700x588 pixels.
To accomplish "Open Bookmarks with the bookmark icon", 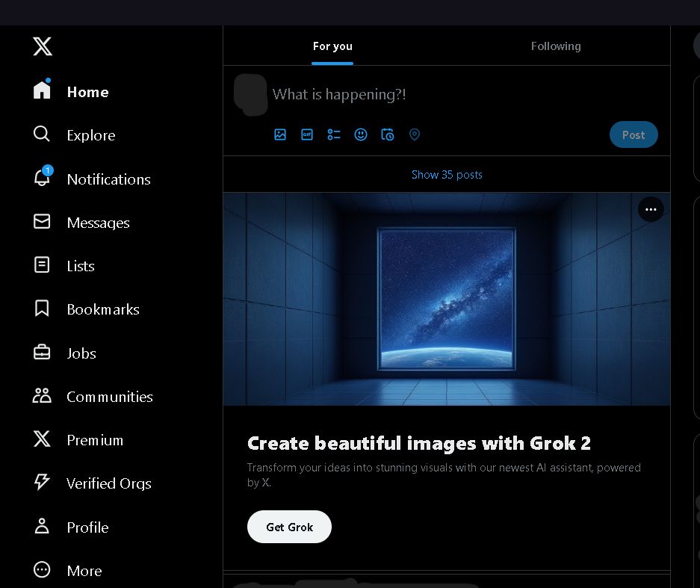I will point(42,309).
